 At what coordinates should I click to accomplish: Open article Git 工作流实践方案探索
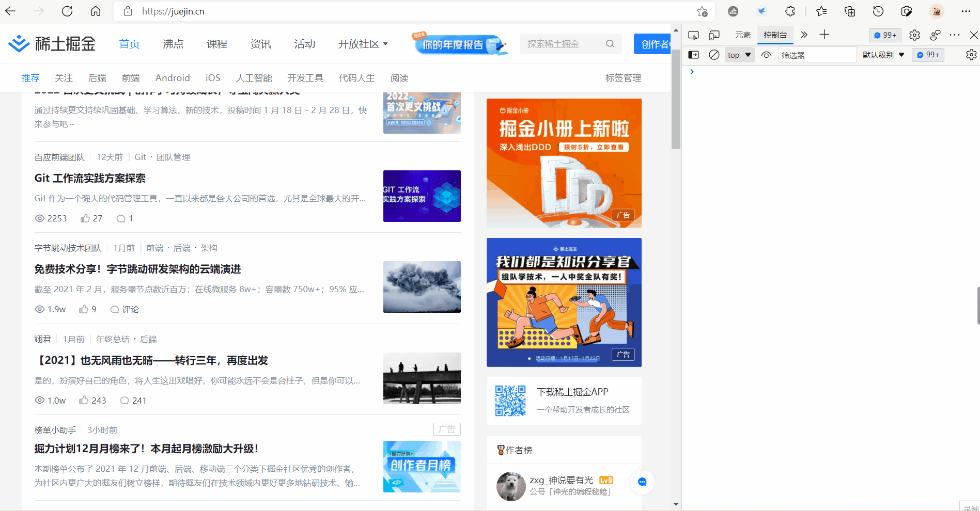tap(90, 178)
